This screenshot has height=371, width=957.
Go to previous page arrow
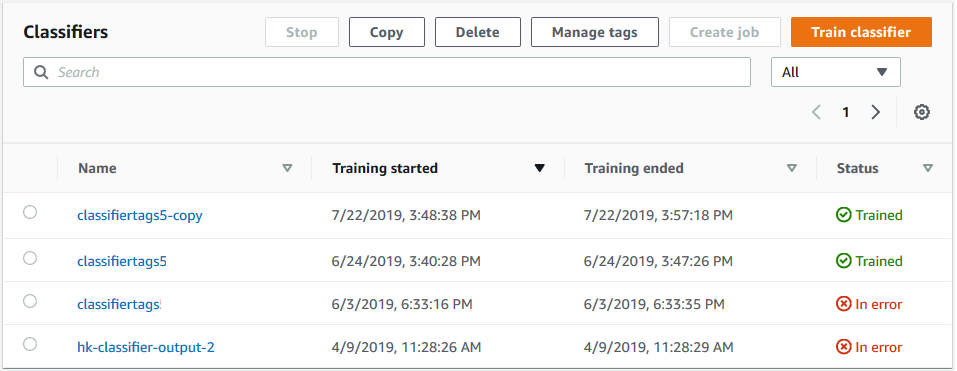[x=817, y=112]
